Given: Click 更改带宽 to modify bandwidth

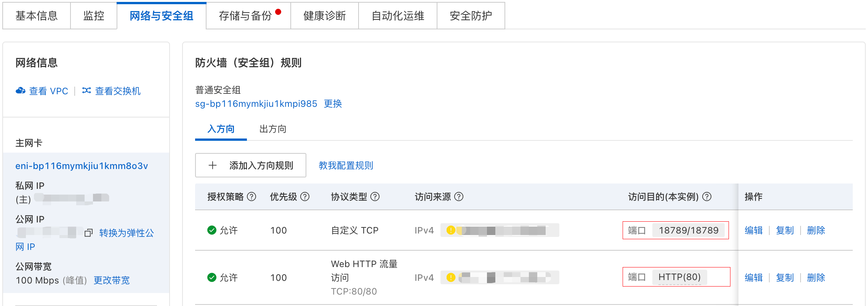Looking at the screenshot, I should [x=112, y=280].
